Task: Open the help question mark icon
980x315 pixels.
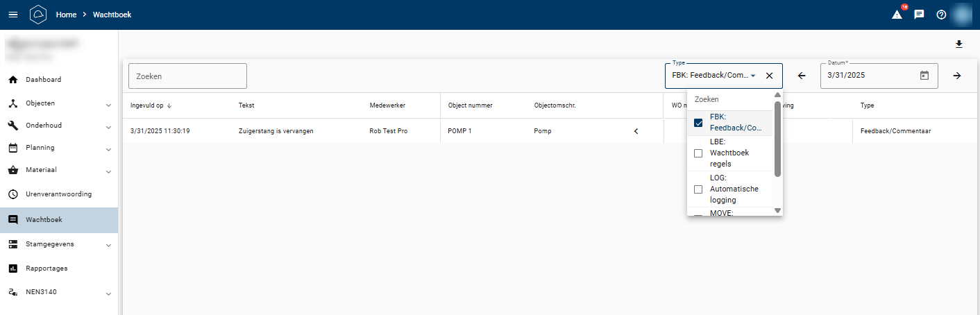Action: (941, 15)
